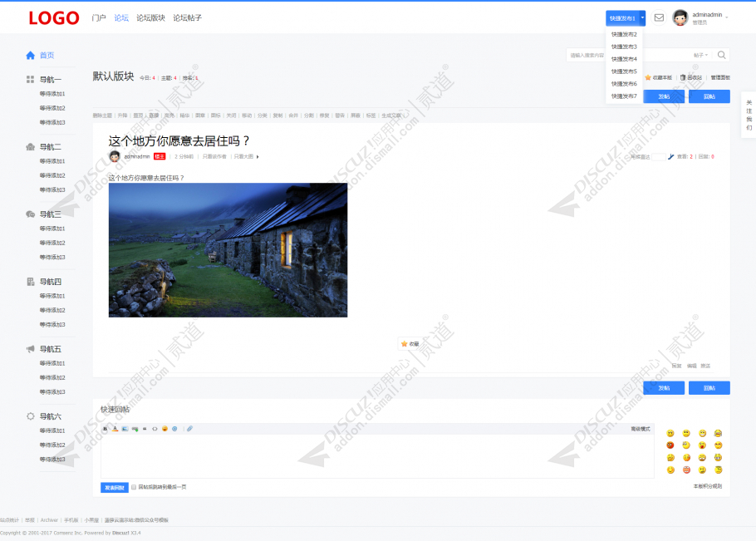Click the stone cottage post image

pyautogui.click(x=228, y=250)
